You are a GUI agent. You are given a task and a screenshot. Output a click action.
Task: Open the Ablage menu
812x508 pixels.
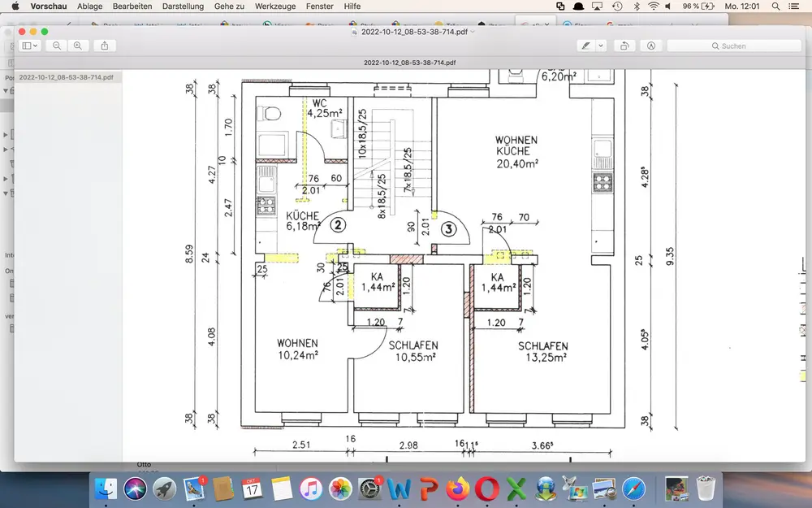pos(89,7)
